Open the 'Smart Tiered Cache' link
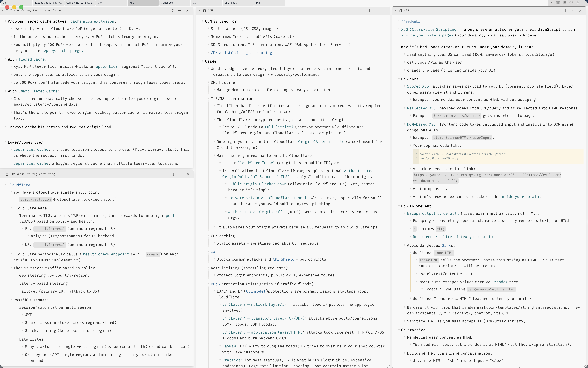 (x=38, y=91)
